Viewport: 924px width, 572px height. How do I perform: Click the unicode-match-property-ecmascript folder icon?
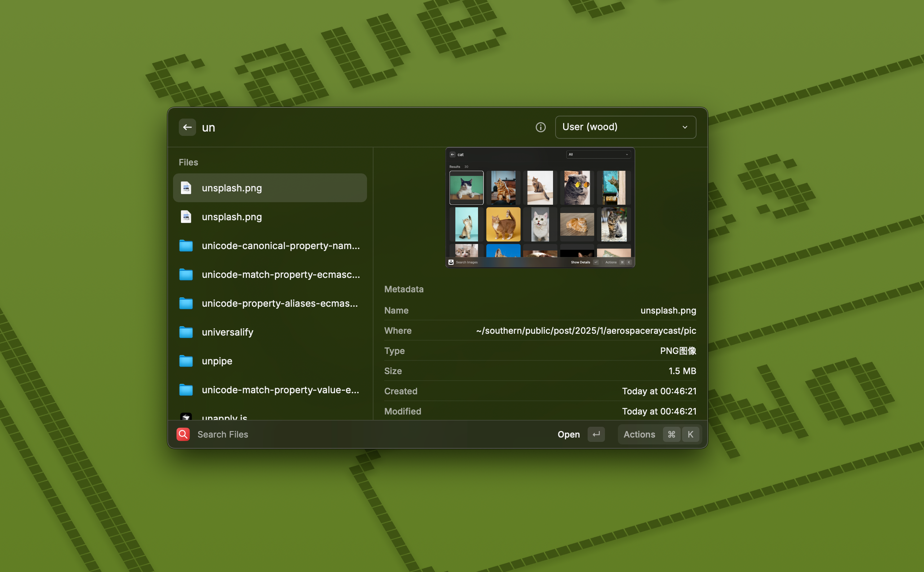186,275
